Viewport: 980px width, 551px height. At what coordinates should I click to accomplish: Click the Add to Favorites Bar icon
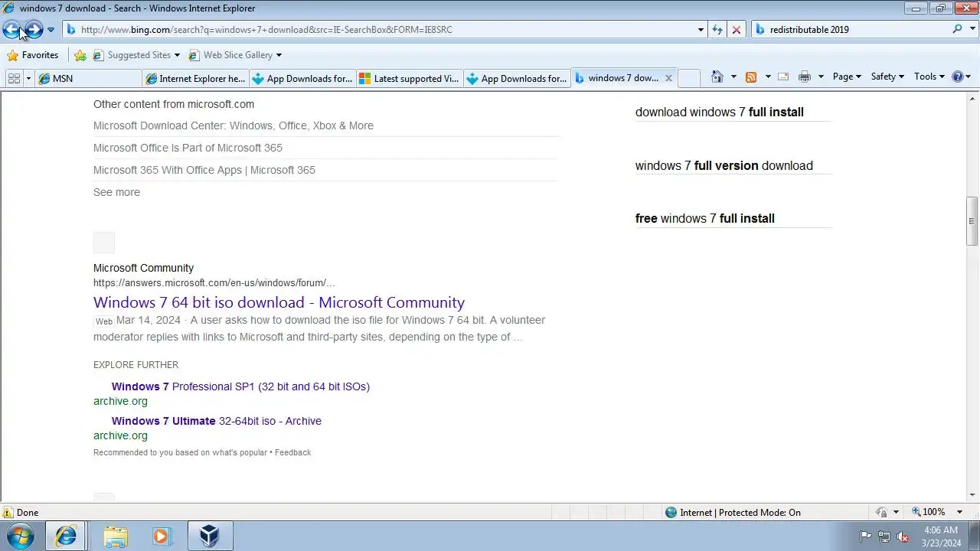[80, 55]
